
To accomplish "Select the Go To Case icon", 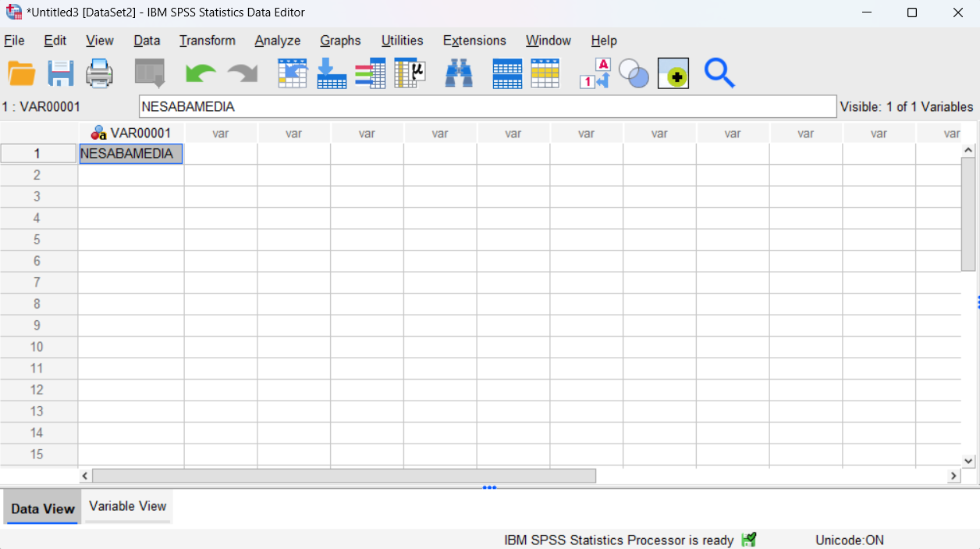I will point(293,73).
